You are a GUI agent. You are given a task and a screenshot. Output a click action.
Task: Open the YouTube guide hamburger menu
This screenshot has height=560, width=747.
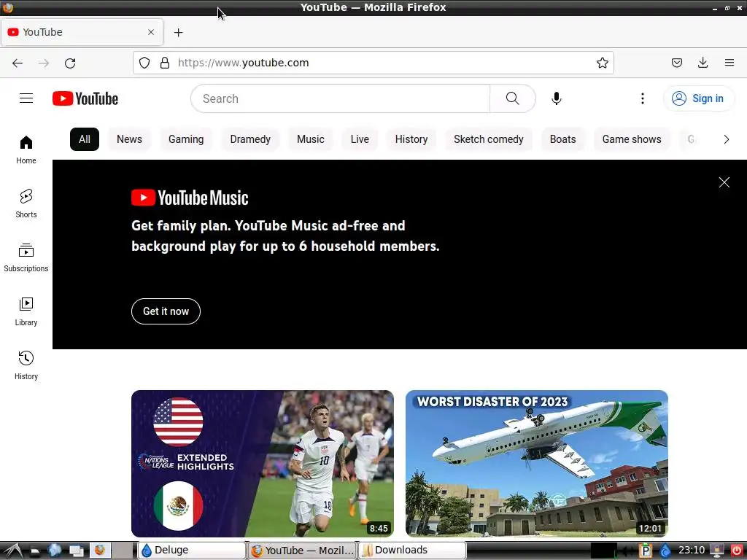click(26, 98)
